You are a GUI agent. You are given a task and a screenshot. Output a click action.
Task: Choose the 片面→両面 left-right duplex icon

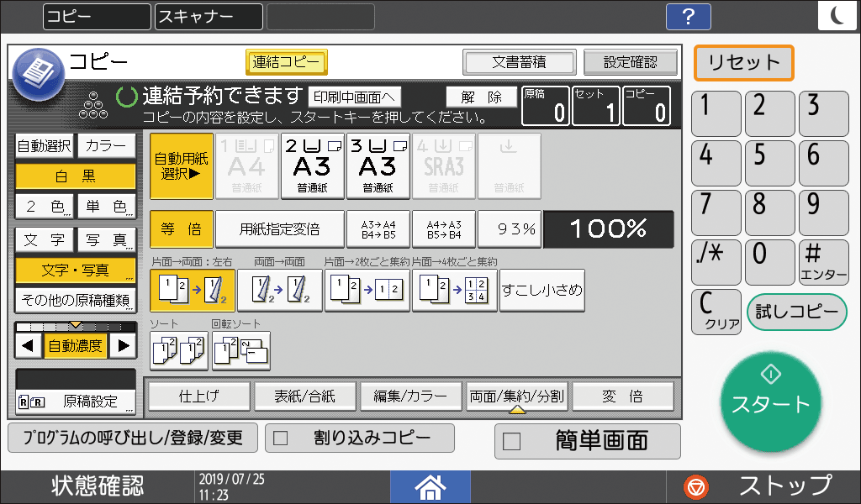pos(191,290)
